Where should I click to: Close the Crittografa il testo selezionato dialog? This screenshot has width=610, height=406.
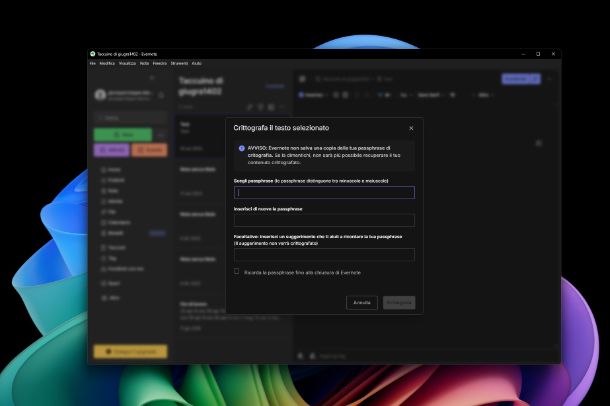click(411, 128)
